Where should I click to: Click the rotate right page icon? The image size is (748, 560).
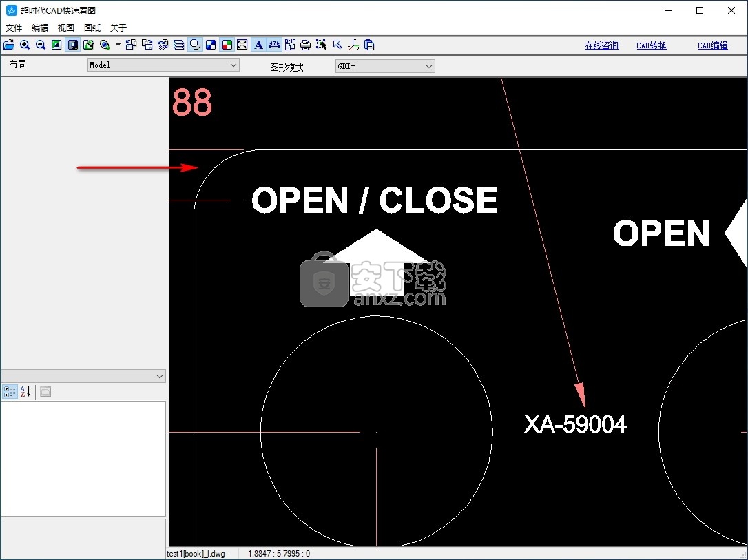(x=147, y=45)
